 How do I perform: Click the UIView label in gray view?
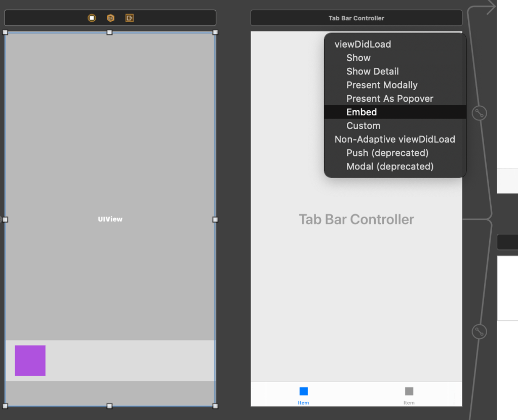(x=110, y=219)
